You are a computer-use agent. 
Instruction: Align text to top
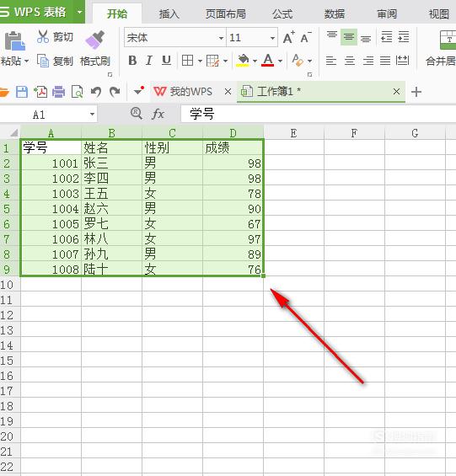coord(332,35)
